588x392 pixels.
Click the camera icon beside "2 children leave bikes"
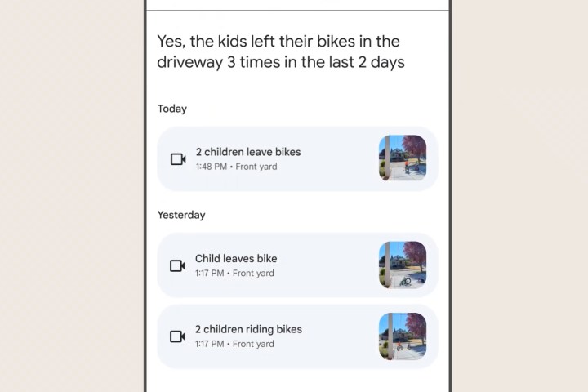[x=178, y=159]
